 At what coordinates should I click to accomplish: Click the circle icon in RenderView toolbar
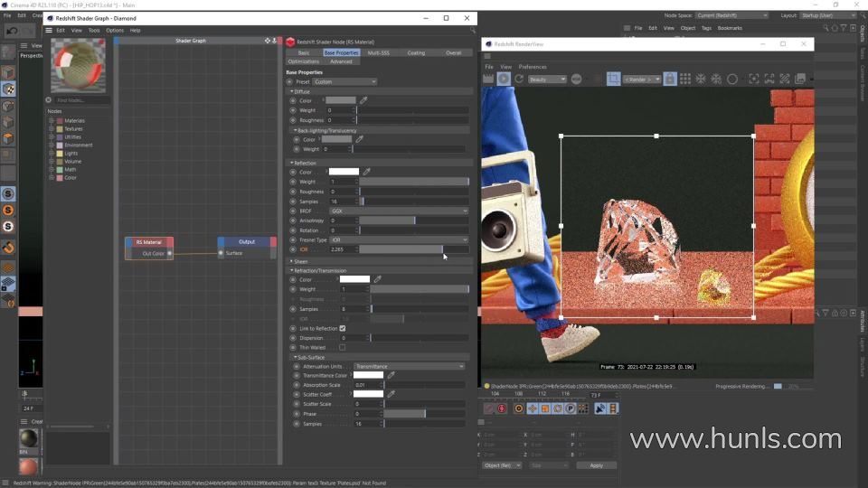click(731, 80)
